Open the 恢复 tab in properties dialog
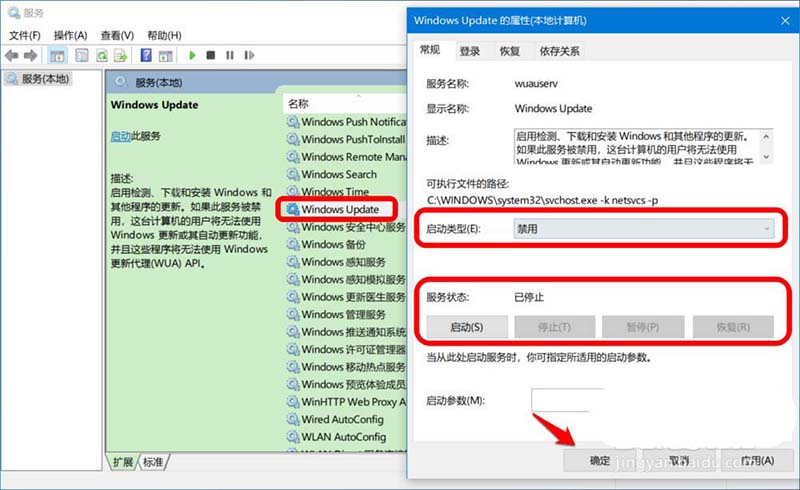The width and height of the screenshot is (800, 490). click(x=509, y=51)
